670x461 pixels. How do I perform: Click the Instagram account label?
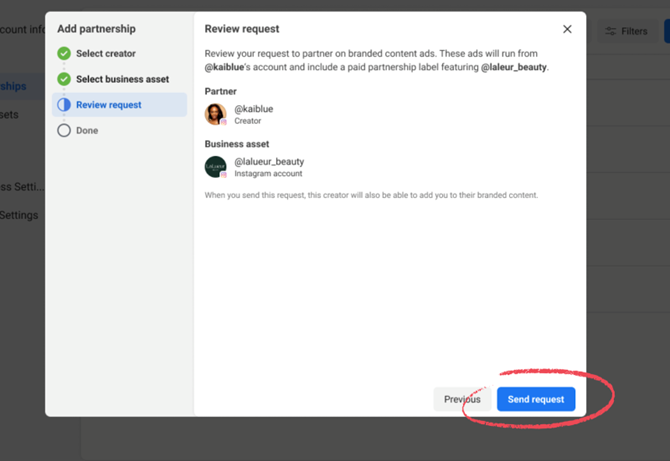pyautogui.click(x=268, y=173)
